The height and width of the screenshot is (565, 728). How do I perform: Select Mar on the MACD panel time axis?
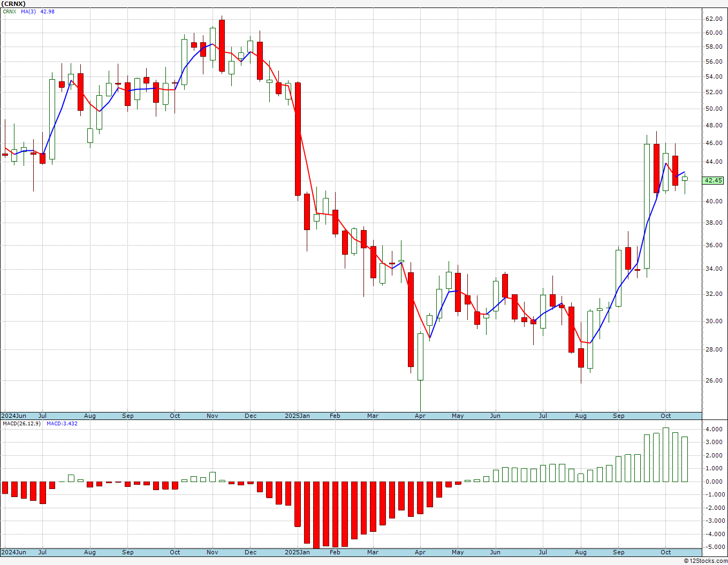373,552
